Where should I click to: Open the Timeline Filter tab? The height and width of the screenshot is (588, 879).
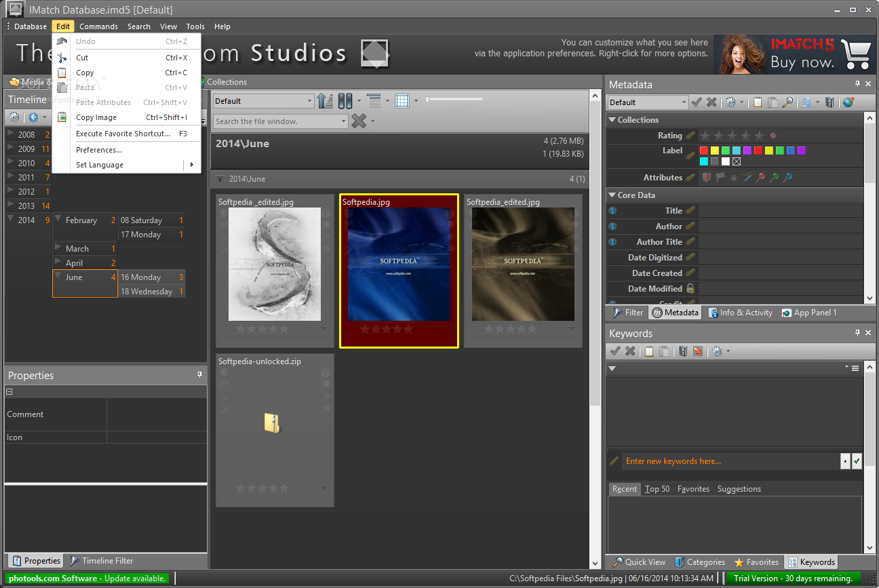pos(101,561)
